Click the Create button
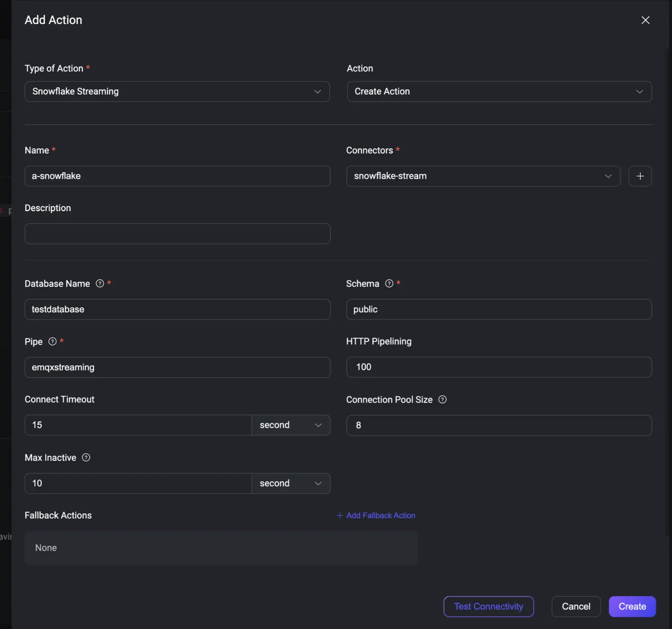Screen dimensions: 672x629 [632, 606]
